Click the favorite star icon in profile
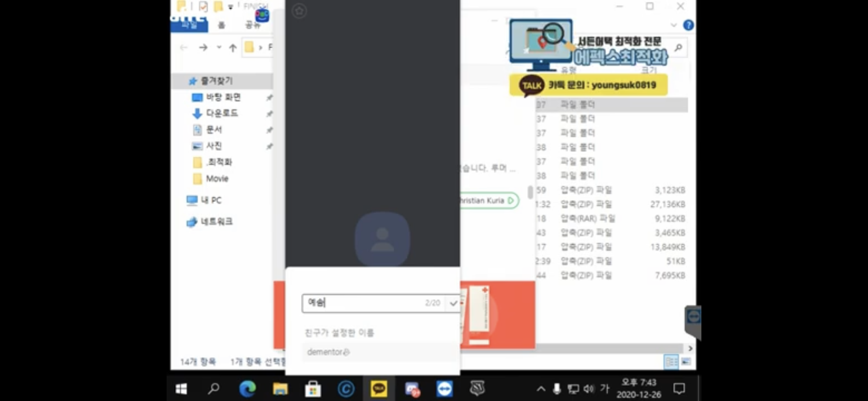Viewport: 868px width, 401px height. [x=299, y=11]
